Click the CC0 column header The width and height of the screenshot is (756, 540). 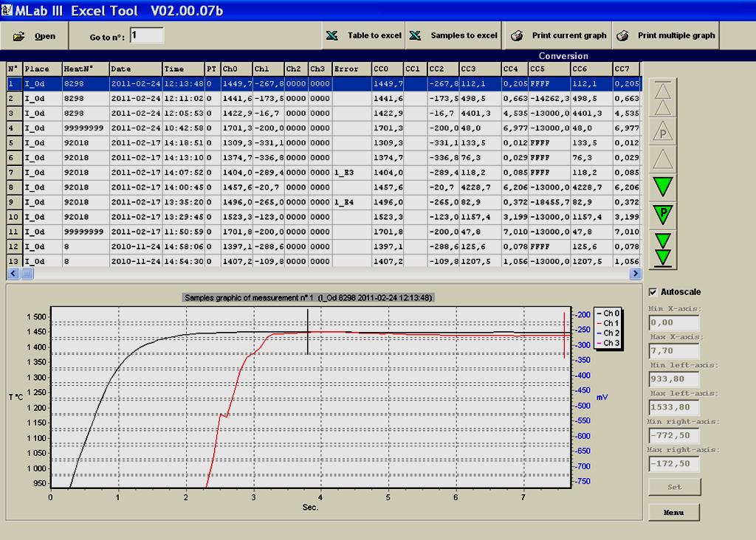388,69
